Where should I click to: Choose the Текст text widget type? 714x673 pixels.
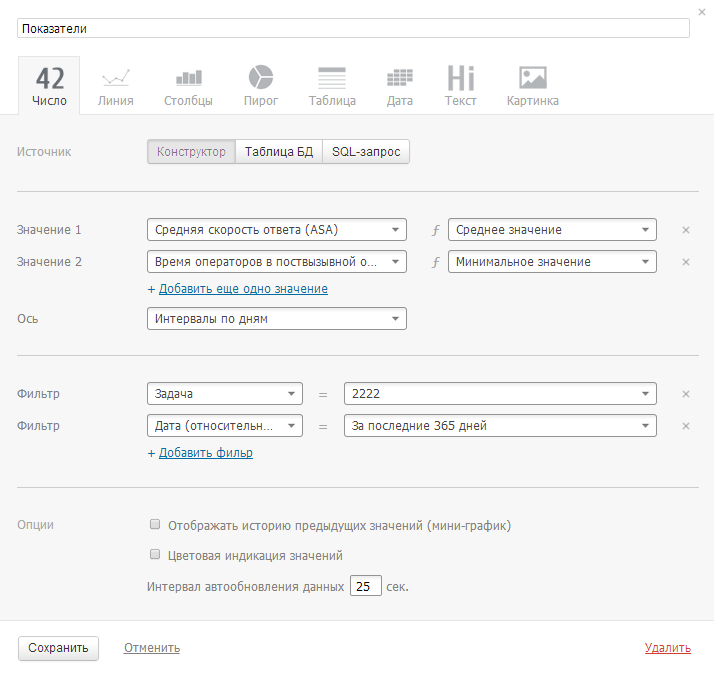461,85
